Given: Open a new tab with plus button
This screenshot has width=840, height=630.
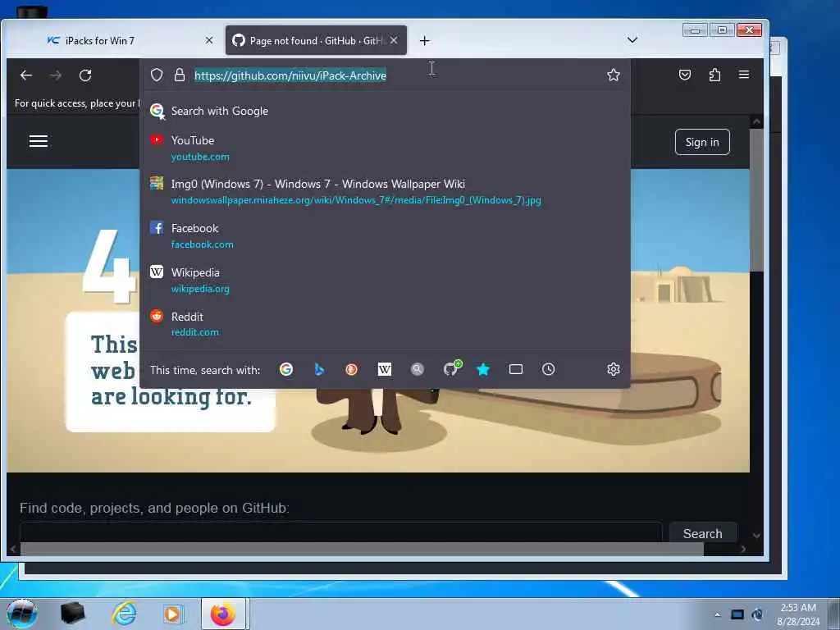Looking at the screenshot, I should (425, 41).
